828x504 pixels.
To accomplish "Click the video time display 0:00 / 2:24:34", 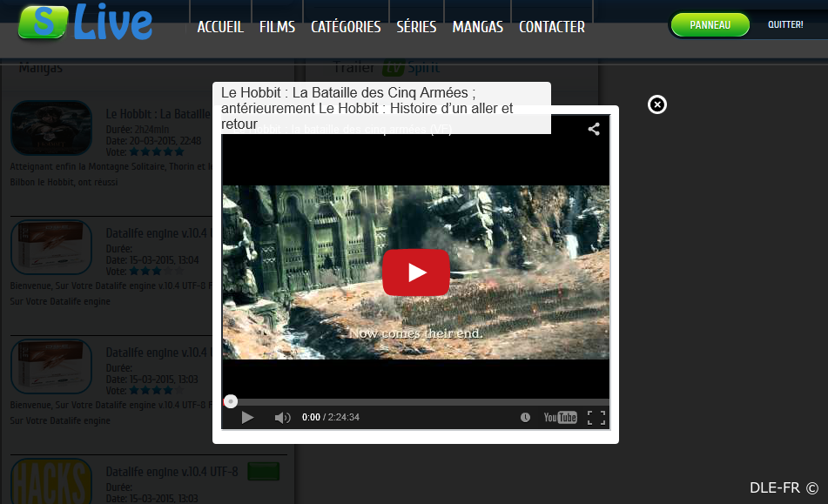I will (331, 418).
